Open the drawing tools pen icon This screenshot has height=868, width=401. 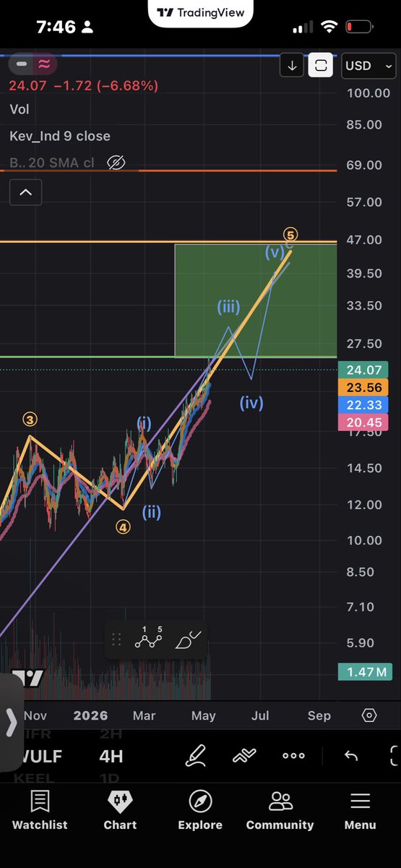(x=196, y=756)
